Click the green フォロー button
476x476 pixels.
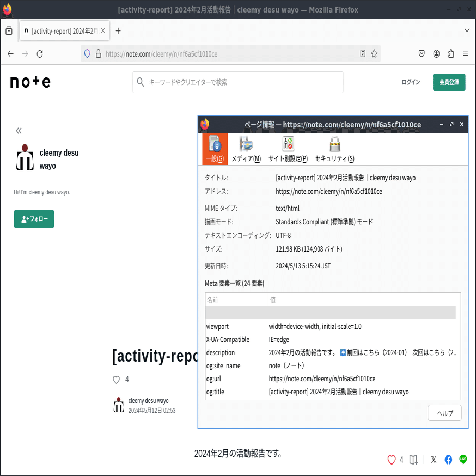(x=34, y=219)
